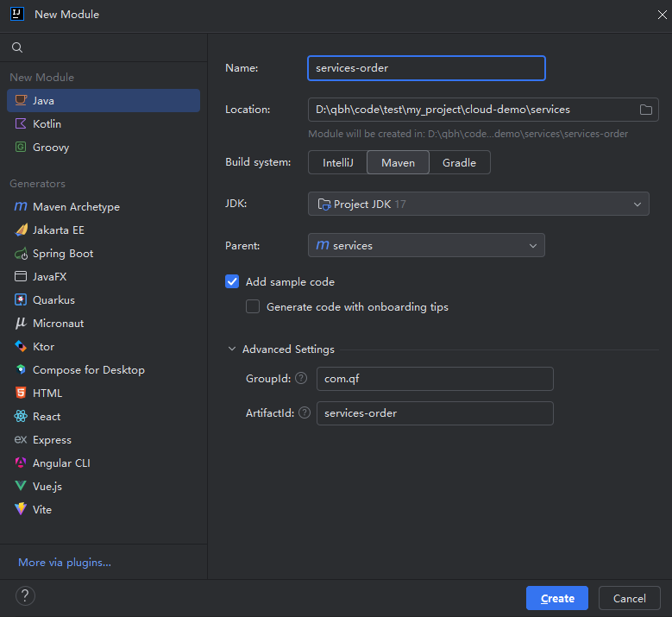This screenshot has width=672, height=617.
Task: Select the Spring Boot generator
Action: point(104,254)
